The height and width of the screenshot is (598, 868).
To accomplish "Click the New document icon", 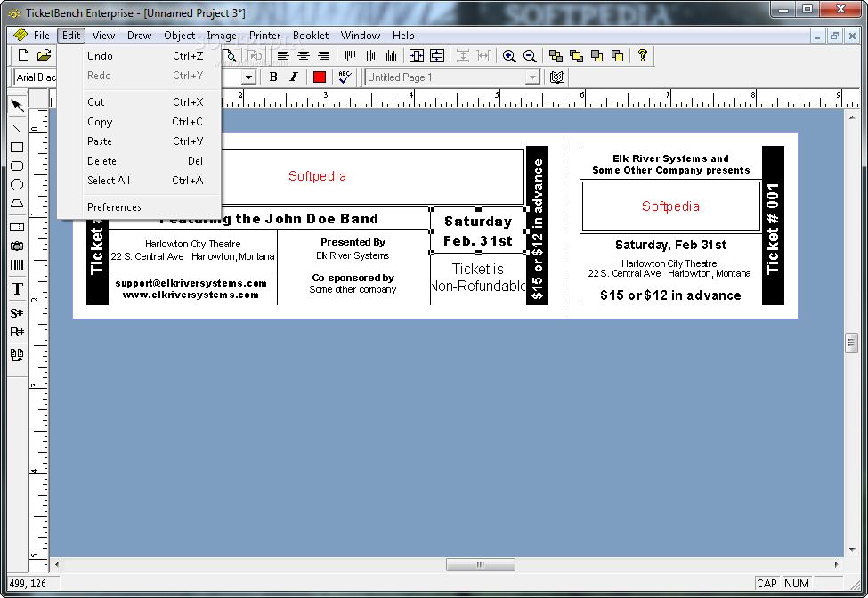I will coord(23,55).
